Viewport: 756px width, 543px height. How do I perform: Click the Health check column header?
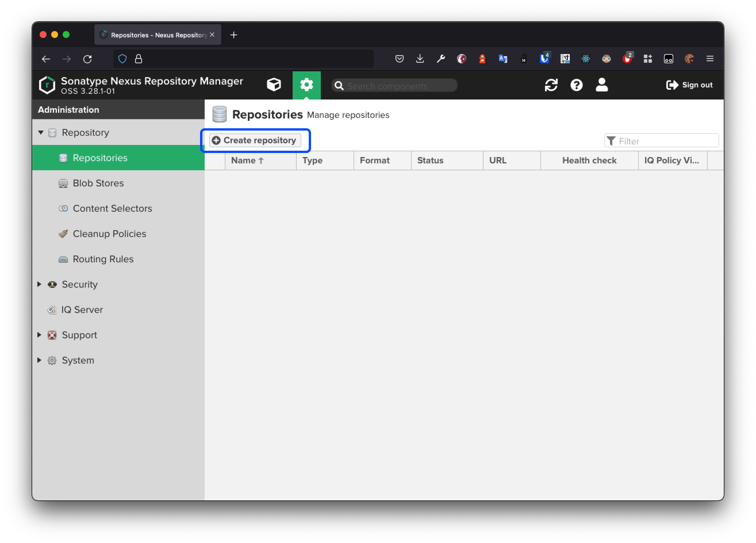589,160
